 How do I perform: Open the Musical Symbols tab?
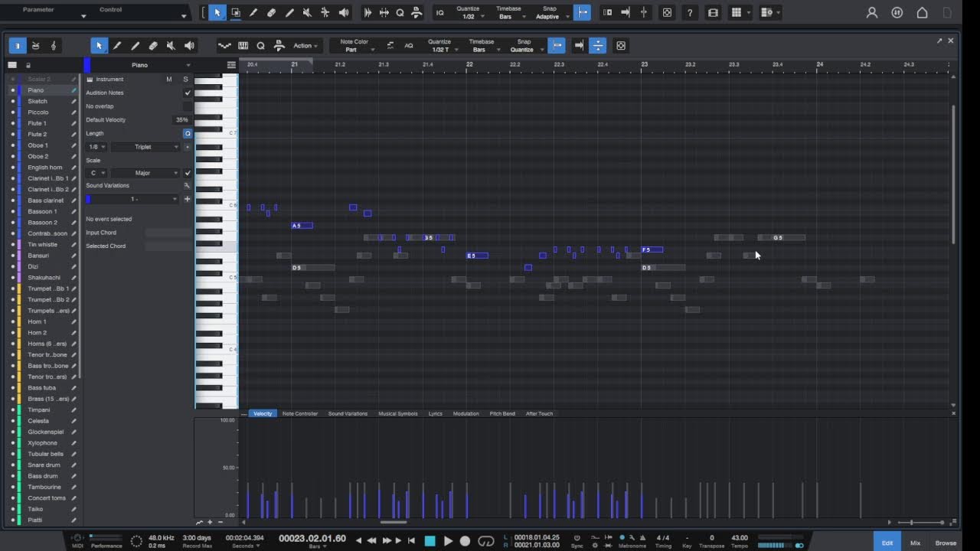[x=398, y=413]
